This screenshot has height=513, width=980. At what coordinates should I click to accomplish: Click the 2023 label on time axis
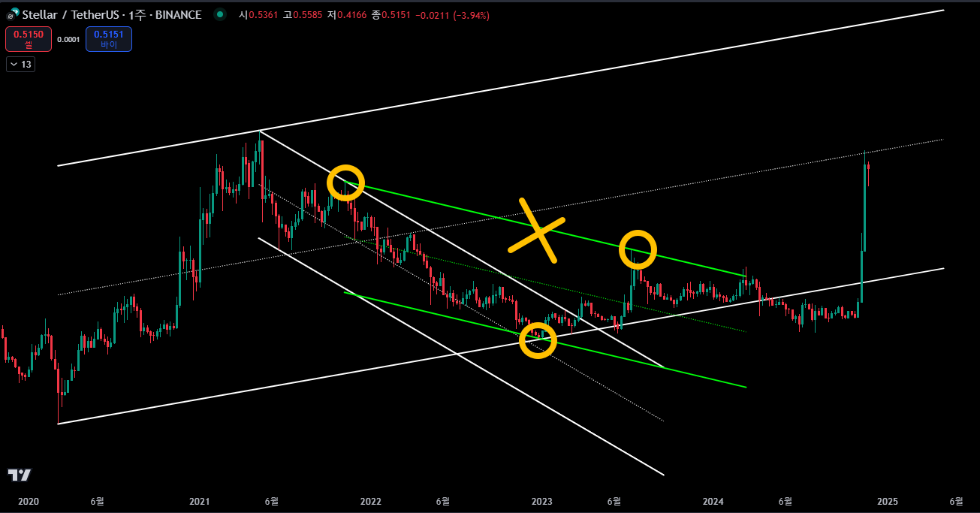pyautogui.click(x=541, y=501)
